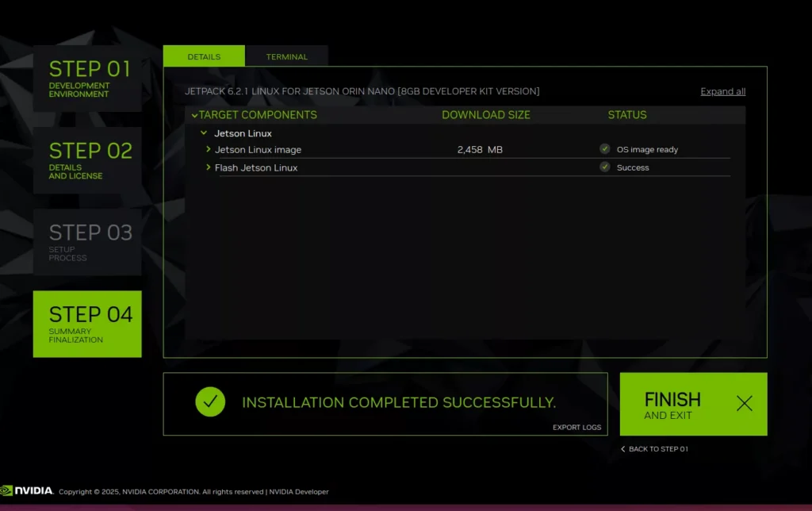Collapse the Target Components section
The image size is (812, 511).
[x=194, y=115]
